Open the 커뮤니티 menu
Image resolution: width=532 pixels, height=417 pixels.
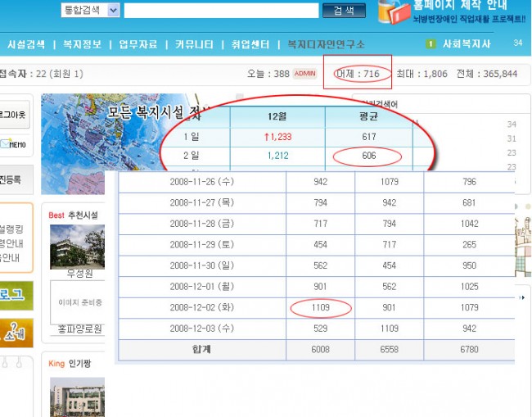point(194,44)
